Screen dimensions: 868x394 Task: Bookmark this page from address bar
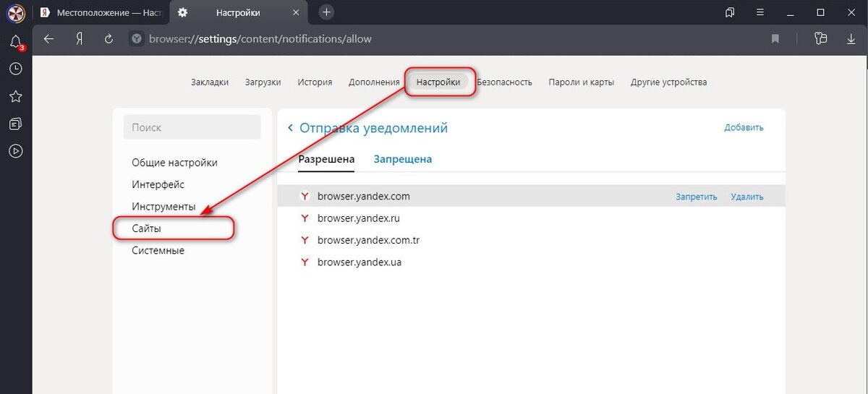[x=775, y=39]
